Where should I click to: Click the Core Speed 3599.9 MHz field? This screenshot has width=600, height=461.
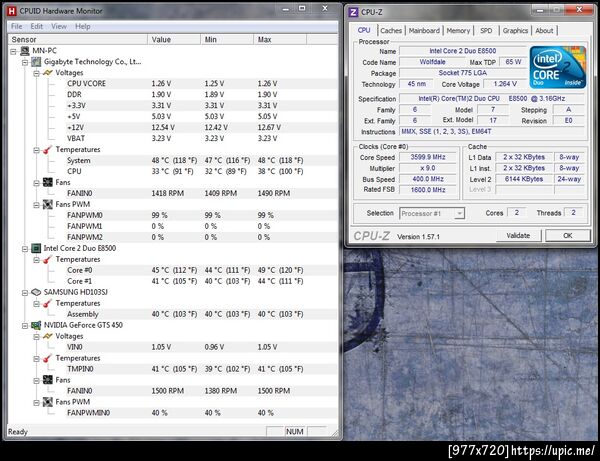point(428,157)
